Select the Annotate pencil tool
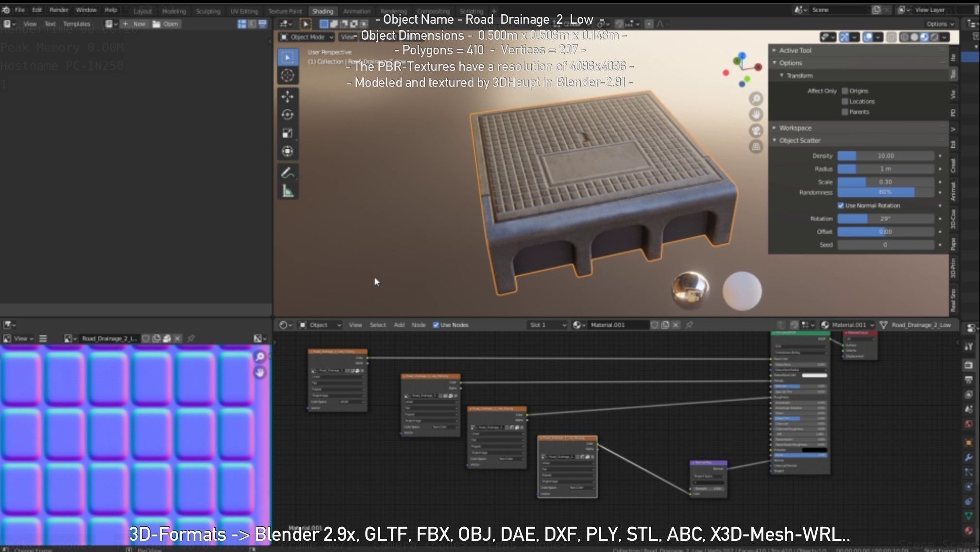 [287, 172]
